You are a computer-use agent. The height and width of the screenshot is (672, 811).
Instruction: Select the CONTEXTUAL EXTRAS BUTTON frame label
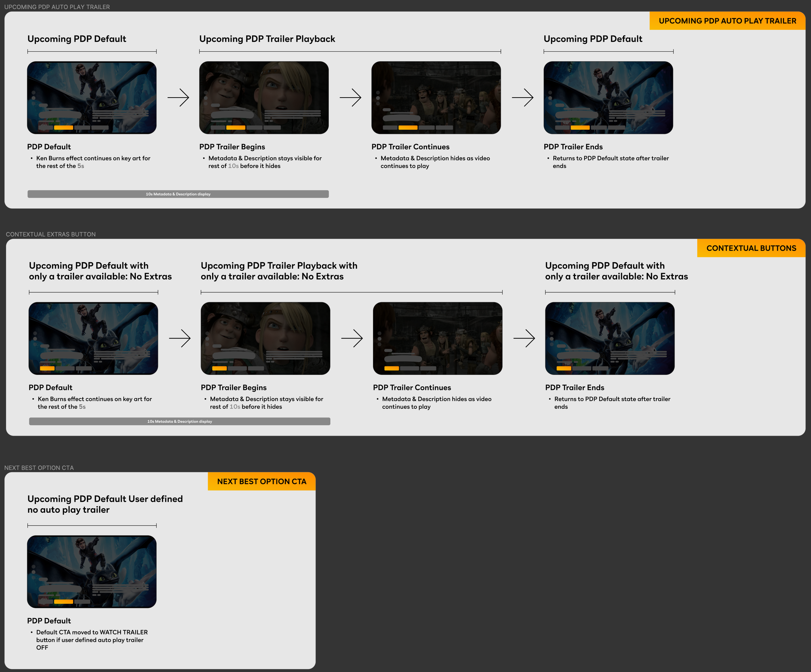51,234
